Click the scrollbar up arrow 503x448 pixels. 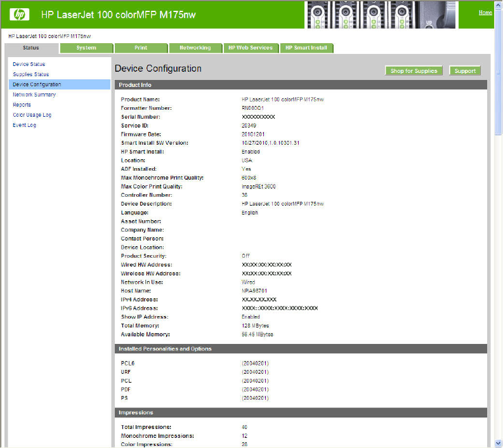[499, 5]
